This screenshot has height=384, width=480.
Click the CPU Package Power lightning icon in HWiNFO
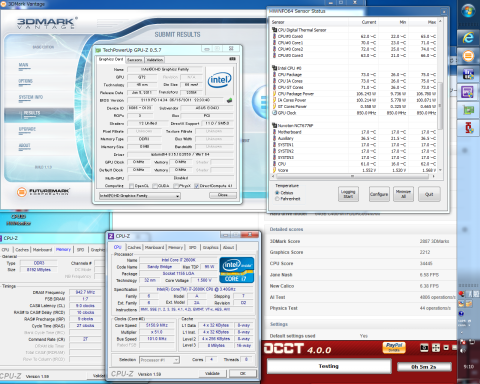(274, 94)
